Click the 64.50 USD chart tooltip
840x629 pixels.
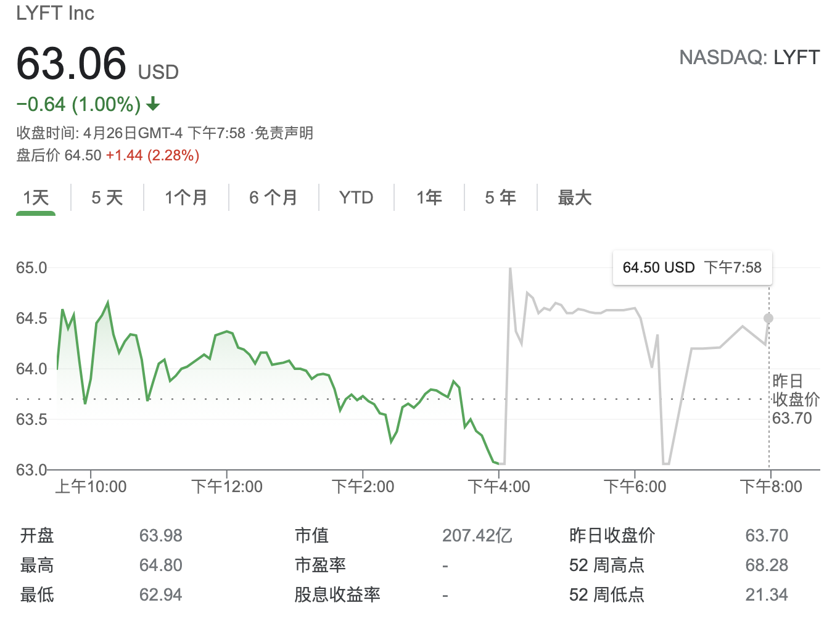(692, 268)
